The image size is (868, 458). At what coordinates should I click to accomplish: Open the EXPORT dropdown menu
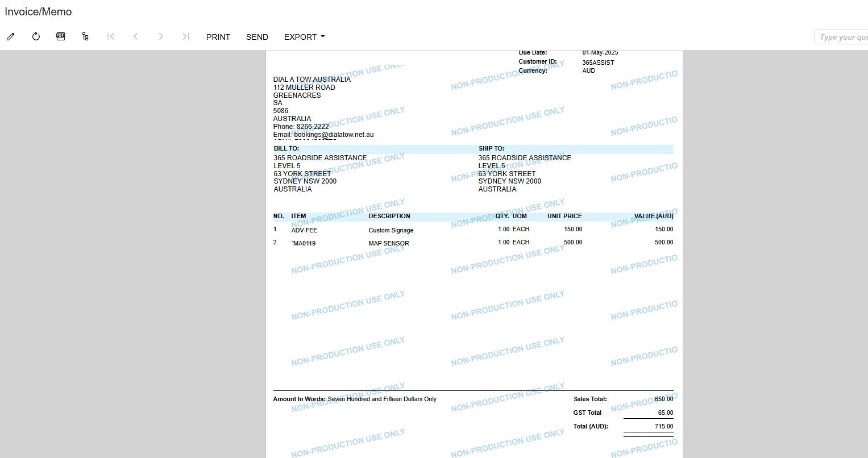click(x=304, y=37)
